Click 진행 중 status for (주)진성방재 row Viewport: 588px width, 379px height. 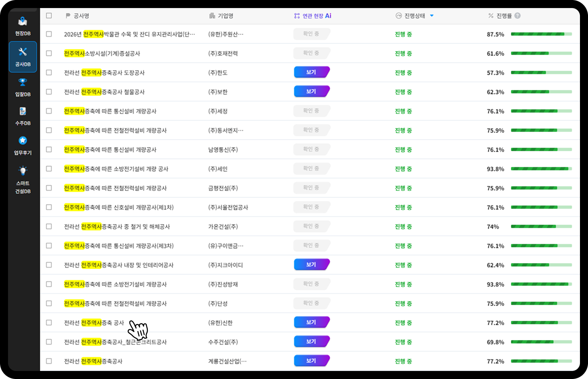[403, 284]
